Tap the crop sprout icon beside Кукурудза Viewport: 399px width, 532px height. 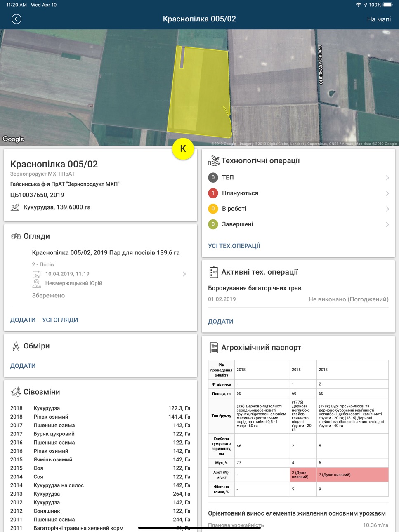(x=15, y=207)
